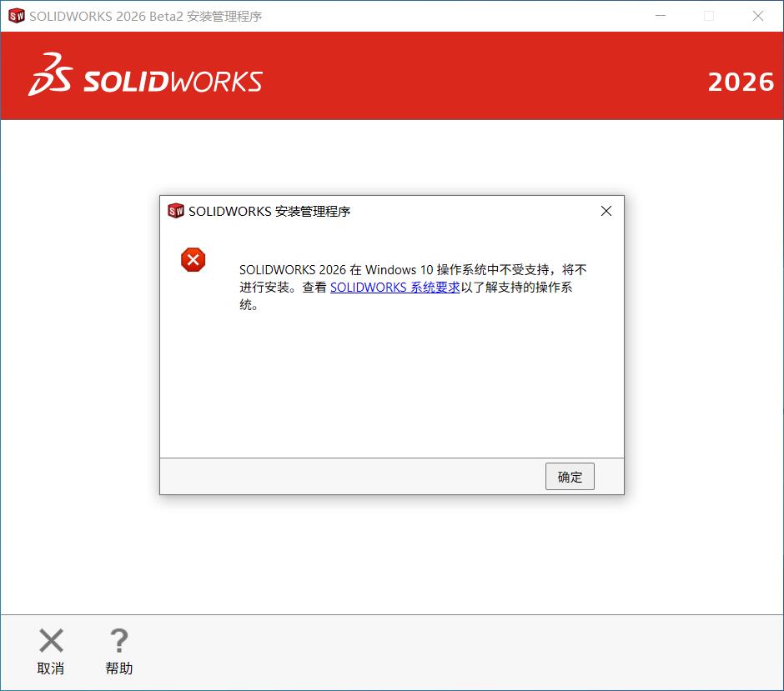
Task: Click the SW icon in the main window title bar
Action: pos(17,16)
